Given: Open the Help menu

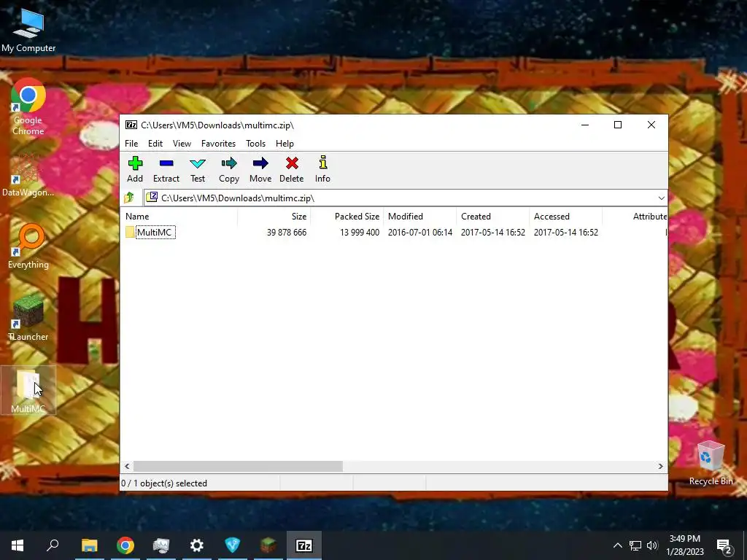Looking at the screenshot, I should click(285, 144).
